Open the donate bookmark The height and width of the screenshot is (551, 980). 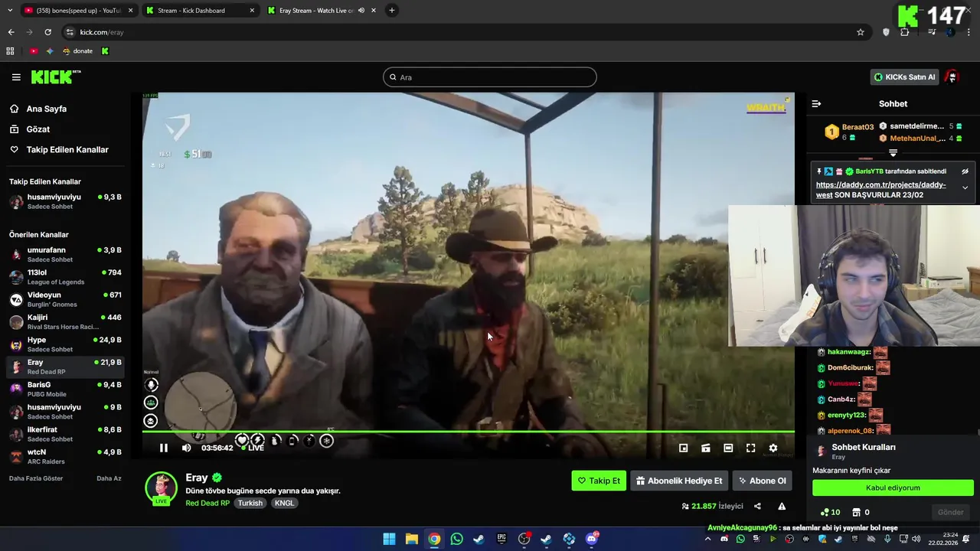pyautogui.click(x=77, y=51)
